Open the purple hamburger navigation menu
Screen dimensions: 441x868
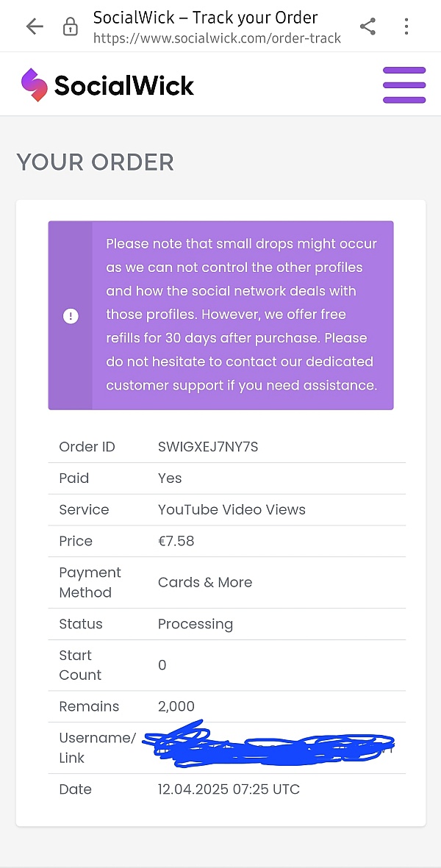click(x=404, y=85)
